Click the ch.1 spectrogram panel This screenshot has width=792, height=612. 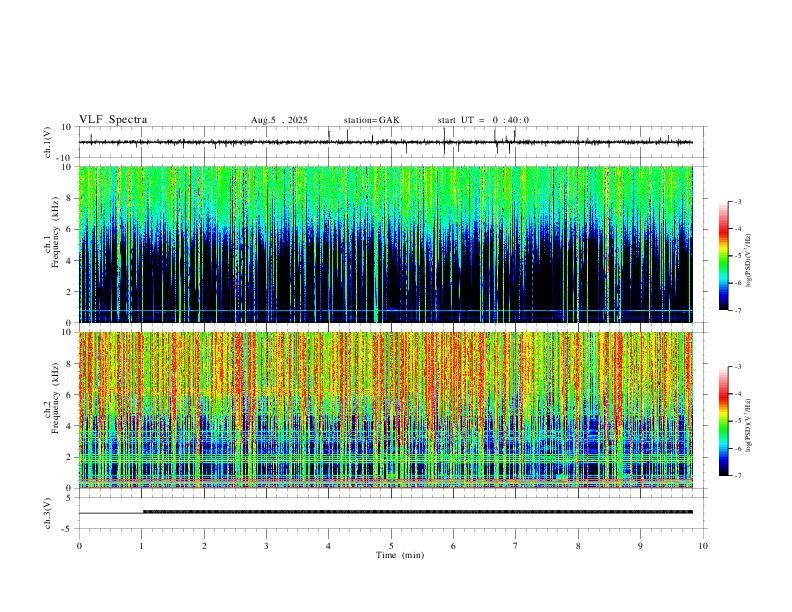tap(386, 244)
